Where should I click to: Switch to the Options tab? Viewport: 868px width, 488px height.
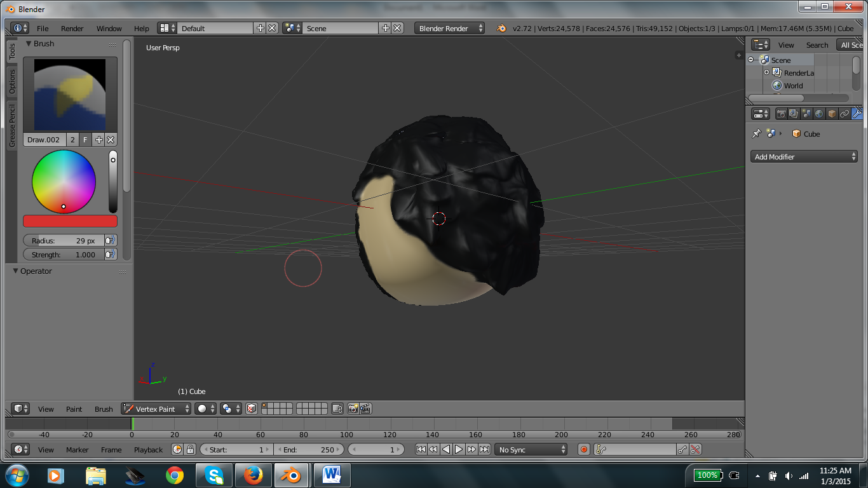(11, 81)
